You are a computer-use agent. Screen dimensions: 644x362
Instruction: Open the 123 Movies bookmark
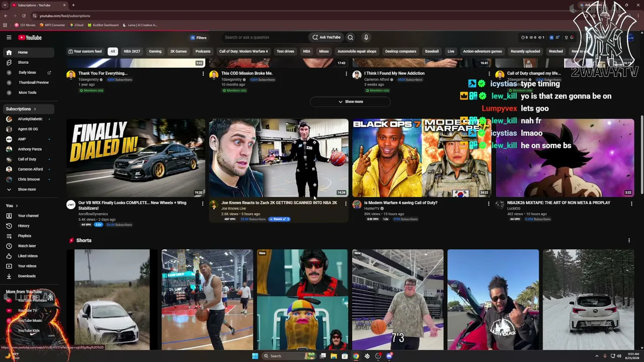click(x=26, y=25)
